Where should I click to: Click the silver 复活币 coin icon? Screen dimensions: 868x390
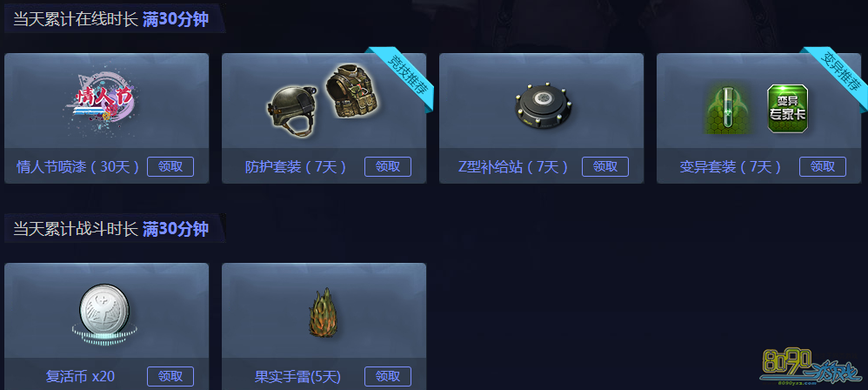click(x=104, y=313)
